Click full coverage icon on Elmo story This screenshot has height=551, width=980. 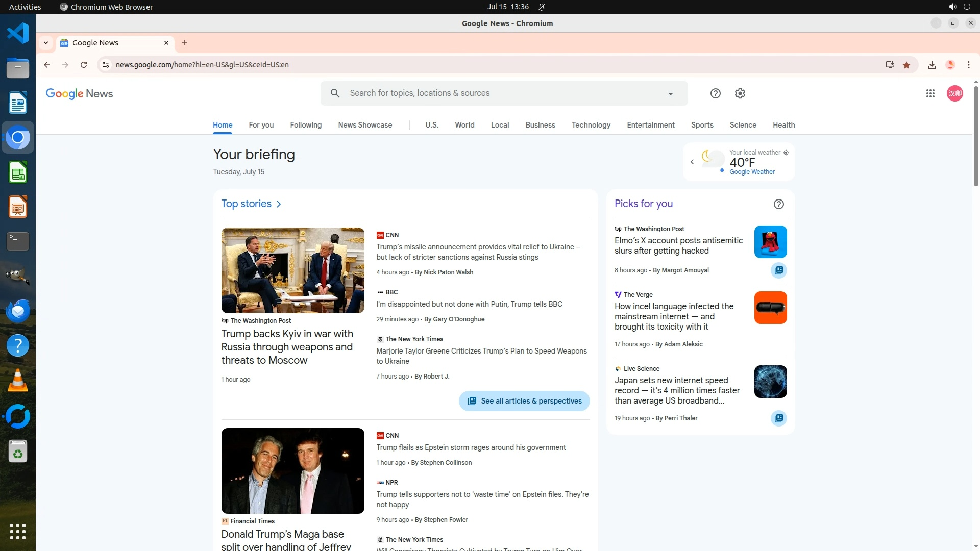tap(778, 270)
